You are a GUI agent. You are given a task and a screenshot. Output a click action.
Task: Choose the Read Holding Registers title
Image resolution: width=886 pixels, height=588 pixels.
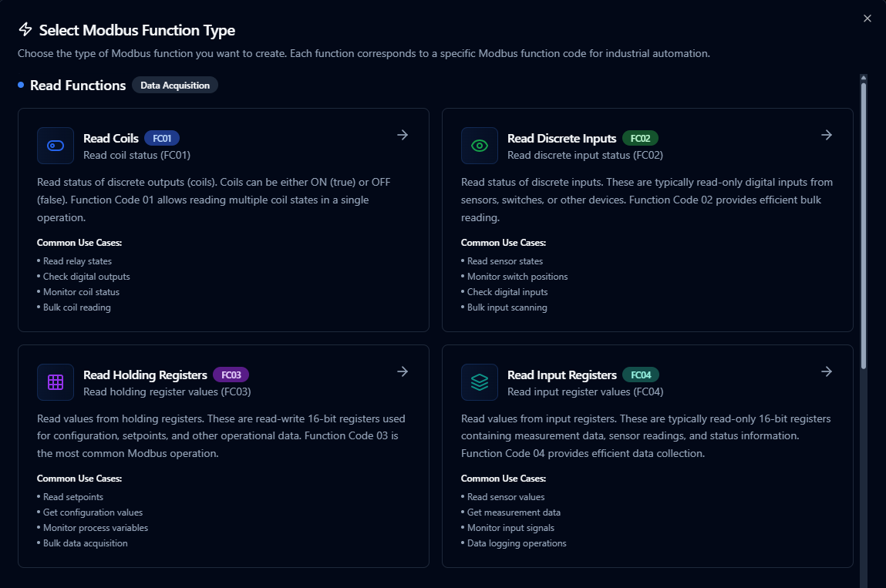145,375
